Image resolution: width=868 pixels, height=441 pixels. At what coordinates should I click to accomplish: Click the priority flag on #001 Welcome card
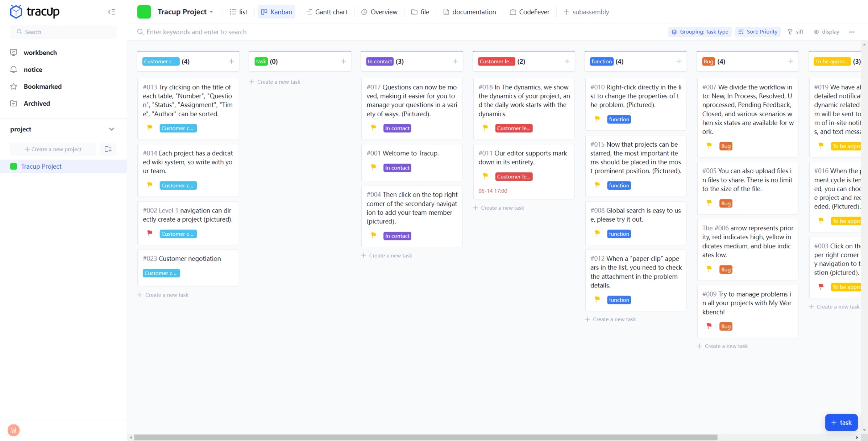(x=374, y=167)
